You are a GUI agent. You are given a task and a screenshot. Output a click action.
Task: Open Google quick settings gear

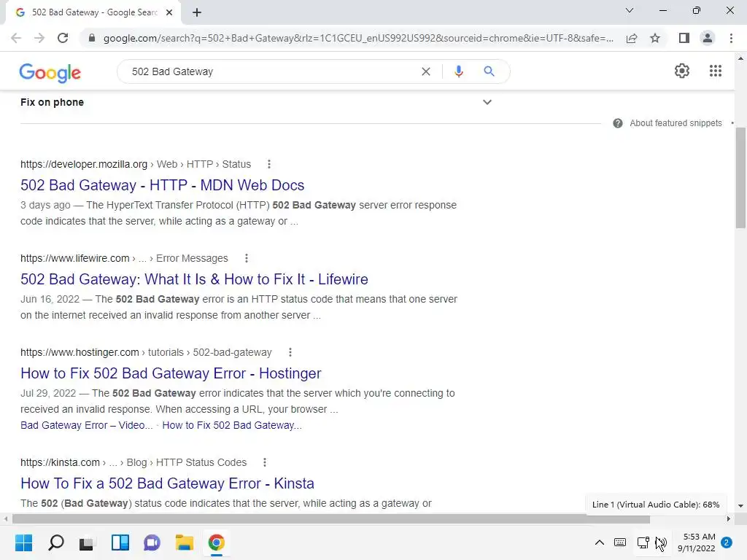[682, 71]
